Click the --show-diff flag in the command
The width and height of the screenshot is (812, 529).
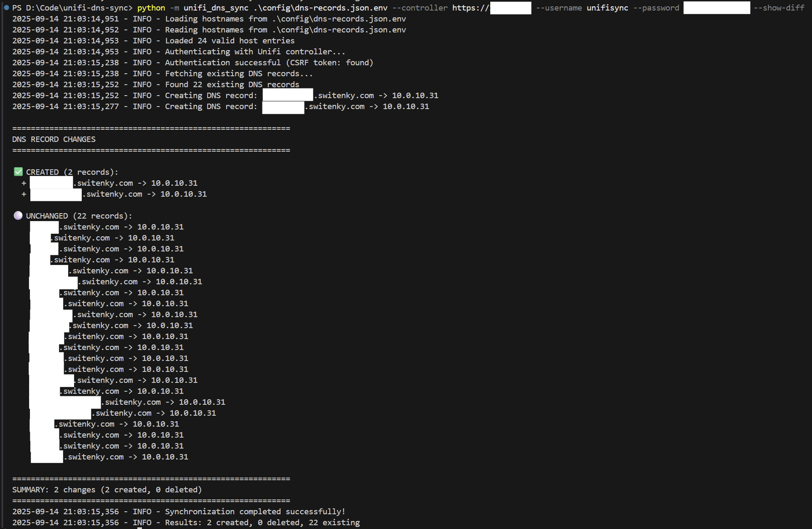pos(779,8)
